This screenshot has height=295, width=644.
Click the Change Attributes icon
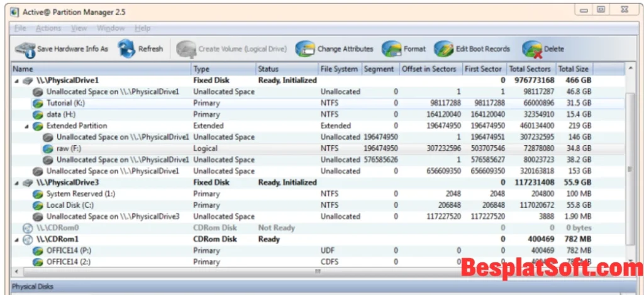305,49
